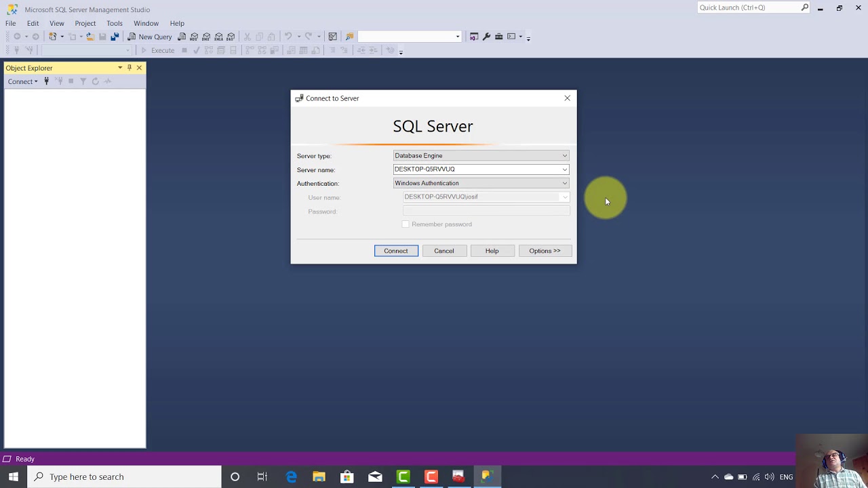Screen dimensions: 868x488
Task: Click the taskbar search box
Action: [x=125, y=476]
